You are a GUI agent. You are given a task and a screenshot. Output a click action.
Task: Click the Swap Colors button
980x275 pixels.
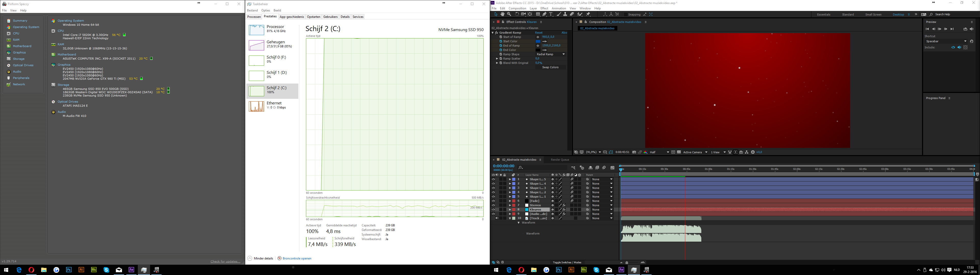coord(550,67)
